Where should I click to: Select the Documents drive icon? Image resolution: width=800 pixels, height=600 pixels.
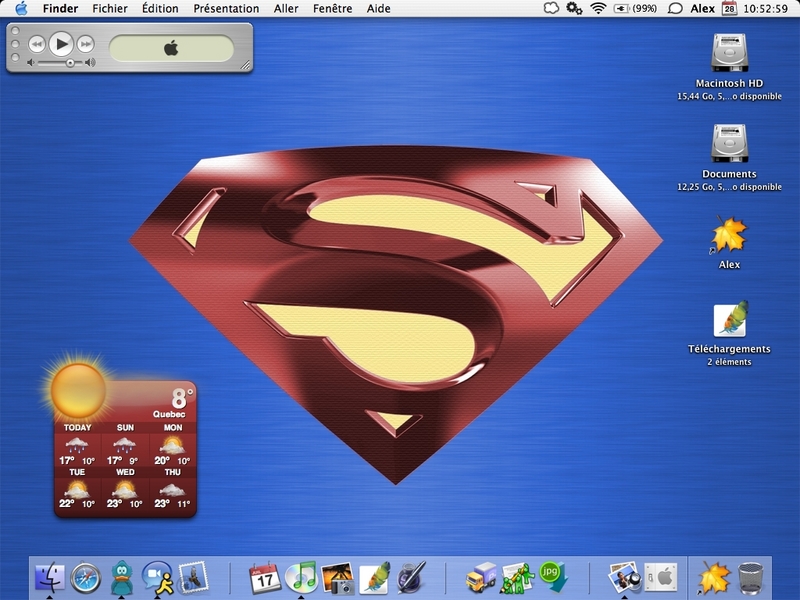pos(729,143)
